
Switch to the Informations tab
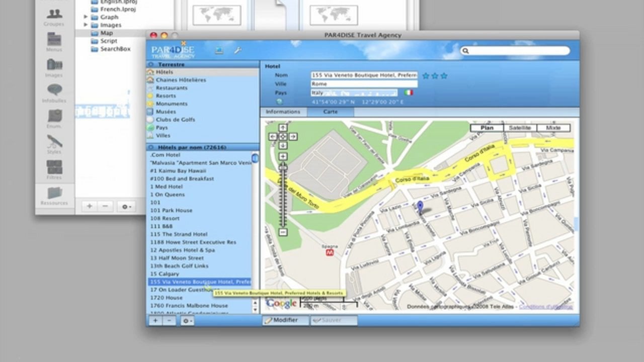coord(283,112)
